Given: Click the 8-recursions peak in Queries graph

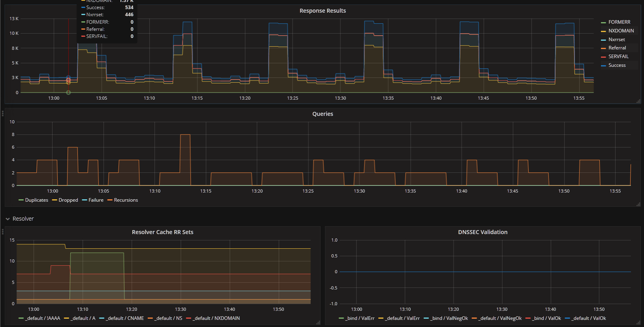Looking at the screenshot, I should [x=185, y=135].
